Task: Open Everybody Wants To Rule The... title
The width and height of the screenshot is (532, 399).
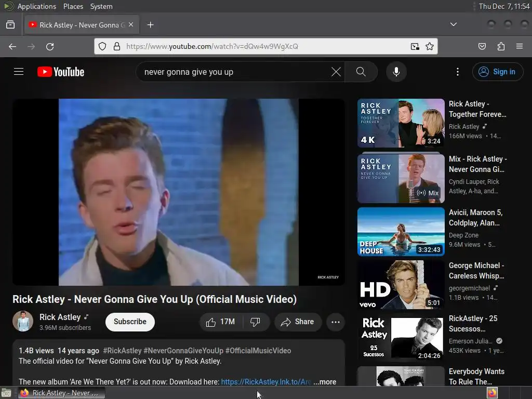Action: pos(477,376)
